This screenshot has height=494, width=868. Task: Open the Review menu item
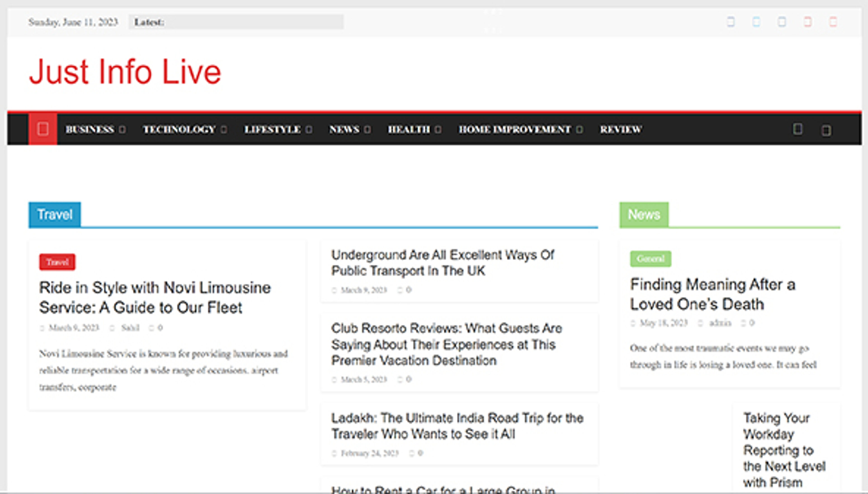621,129
